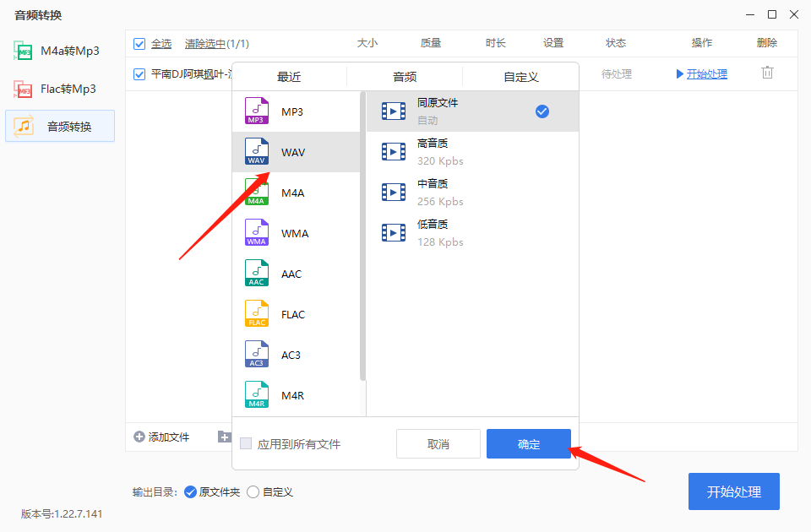Select the 高音质 320 Kpbs preset

tap(472, 152)
